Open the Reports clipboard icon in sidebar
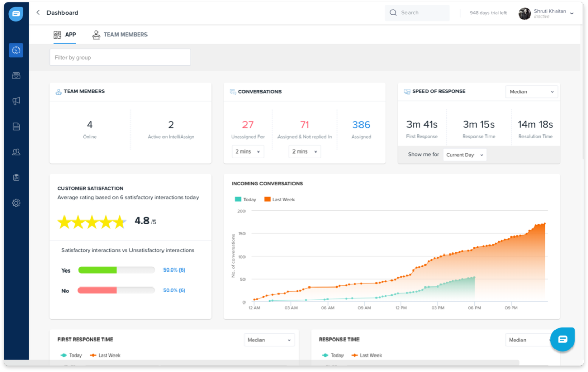 pyautogui.click(x=15, y=177)
